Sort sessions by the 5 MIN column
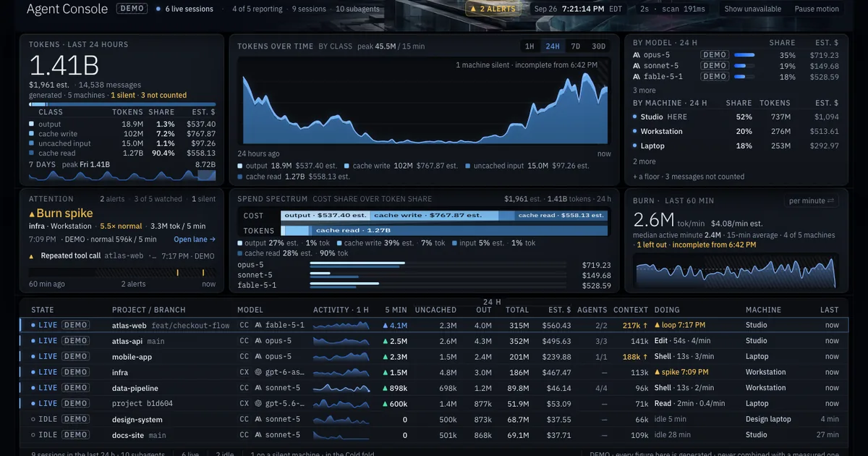 (396, 310)
